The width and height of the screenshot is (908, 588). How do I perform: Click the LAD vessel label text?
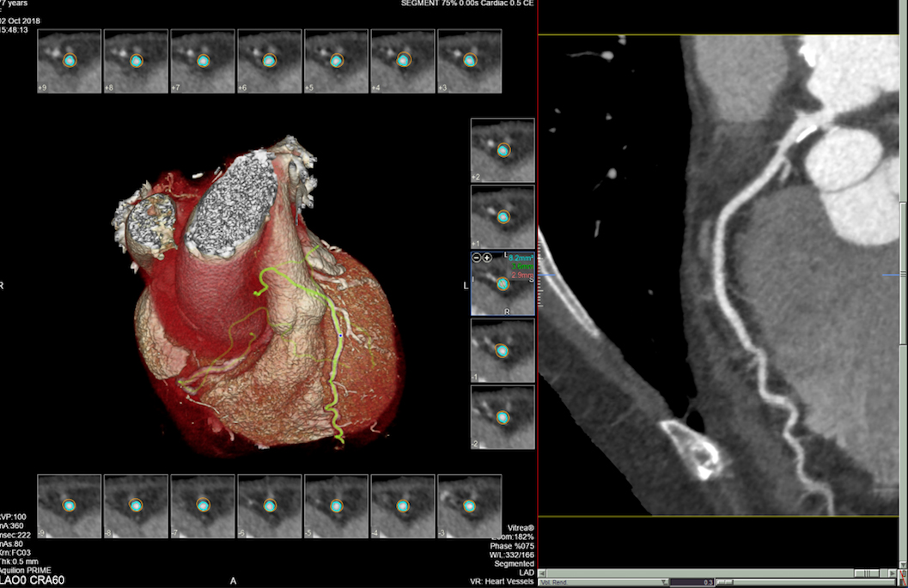point(526,568)
